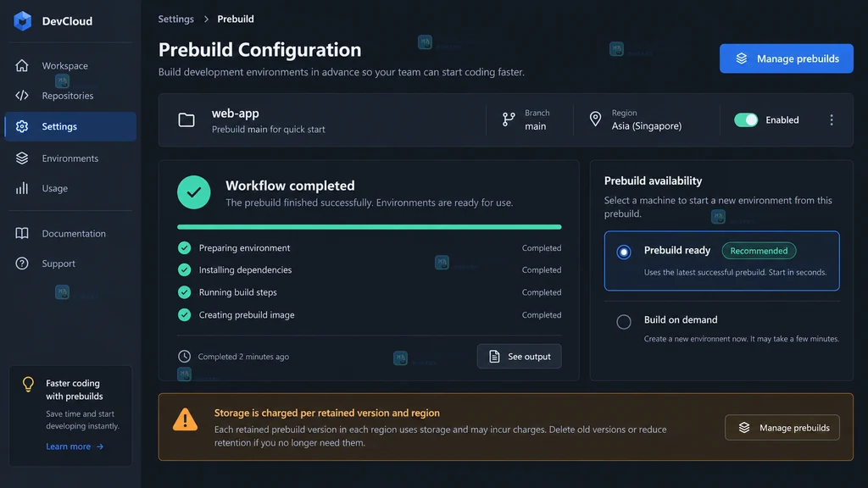
Task: Click the Recommended badge
Action: (x=759, y=251)
